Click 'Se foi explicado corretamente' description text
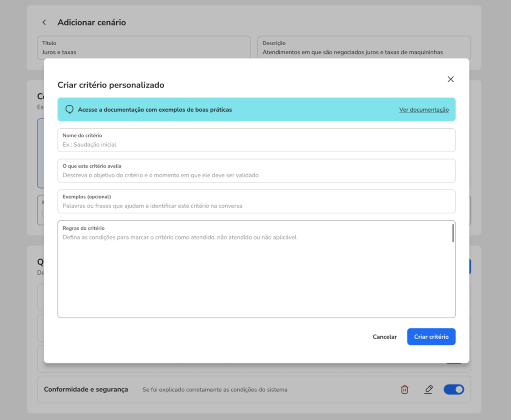511x420 pixels. [215, 390]
